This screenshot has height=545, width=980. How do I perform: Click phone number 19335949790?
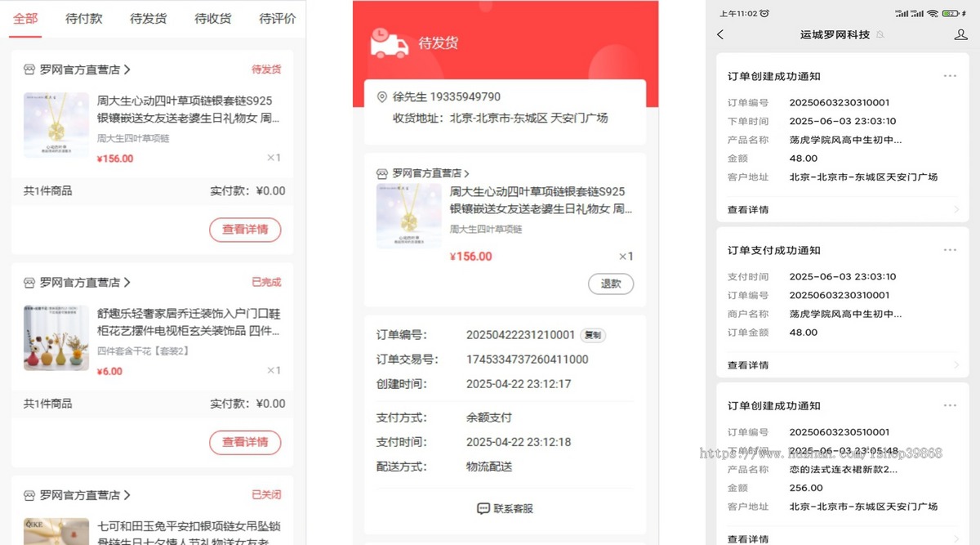click(465, 97)
